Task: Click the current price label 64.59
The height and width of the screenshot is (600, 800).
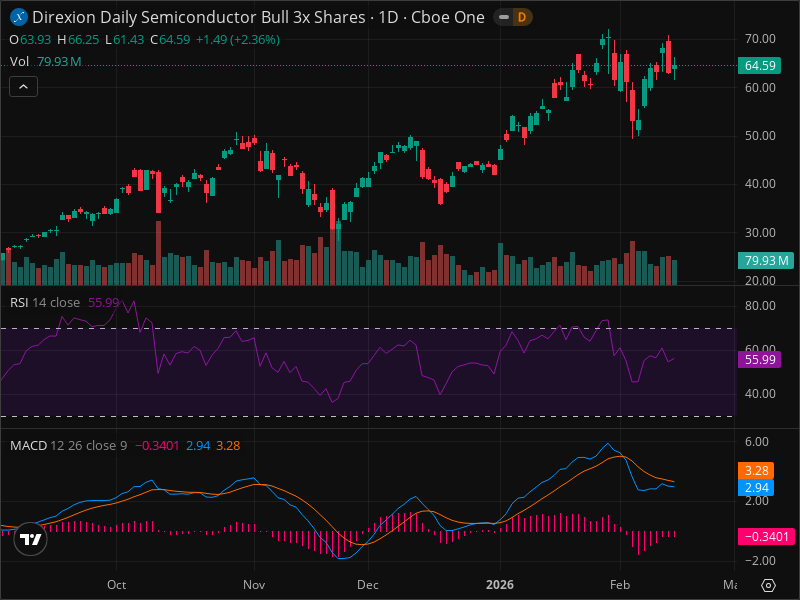Action: 759,66
